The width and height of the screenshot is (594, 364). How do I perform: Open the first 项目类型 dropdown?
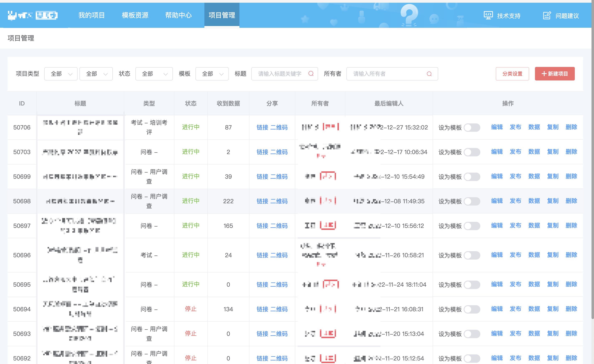point(61,74)
